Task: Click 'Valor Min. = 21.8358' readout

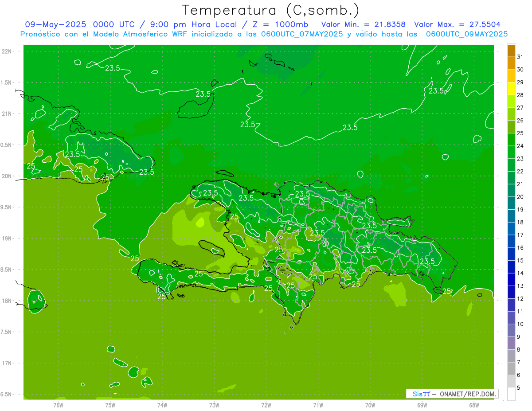Action: (x=363, y=24)
